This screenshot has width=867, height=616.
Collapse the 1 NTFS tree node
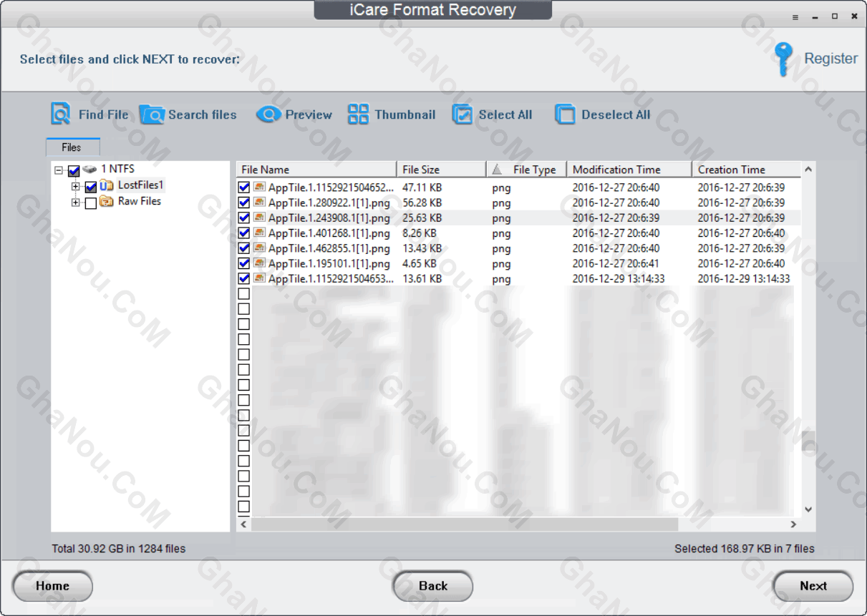(x=59, y=170)
